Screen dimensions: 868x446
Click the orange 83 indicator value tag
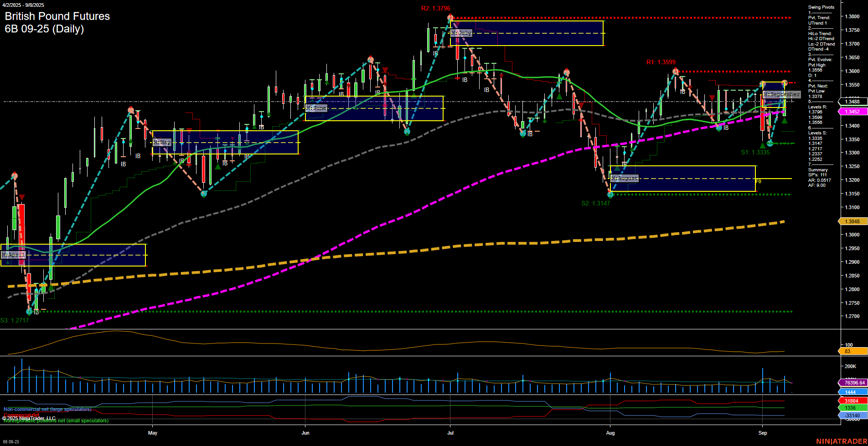point(851,351)
